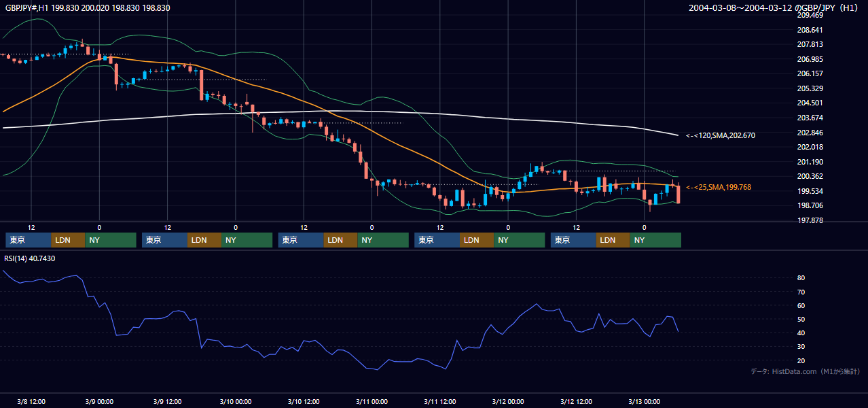The height and width of the screenshot is (408, 868).
Task: Click the RSI scale value 70
Action: 801,292
